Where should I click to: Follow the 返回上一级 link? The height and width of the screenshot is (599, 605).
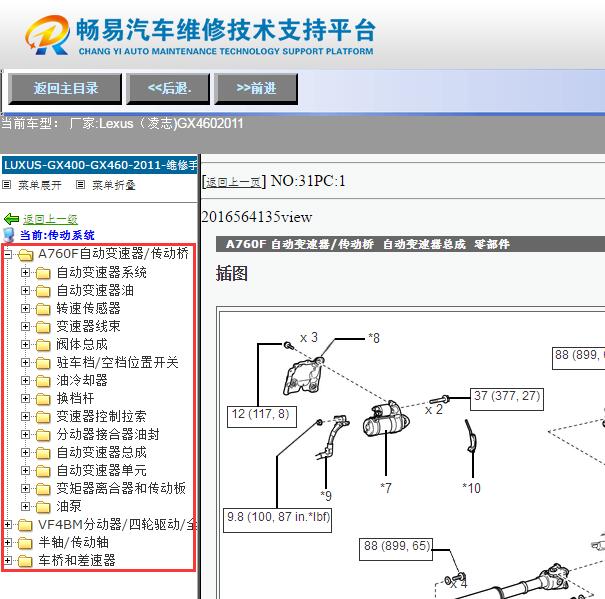pos(50,219)
